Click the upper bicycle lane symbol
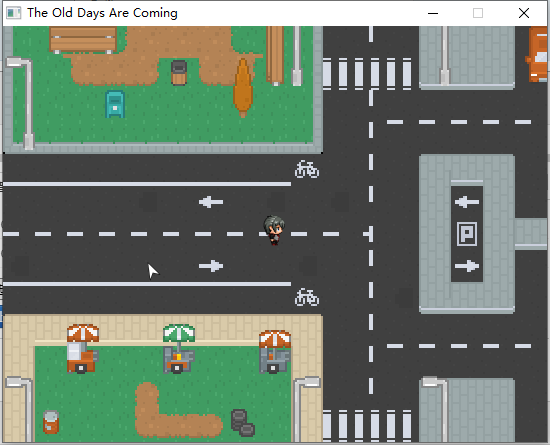 click(x=307, y=169)
